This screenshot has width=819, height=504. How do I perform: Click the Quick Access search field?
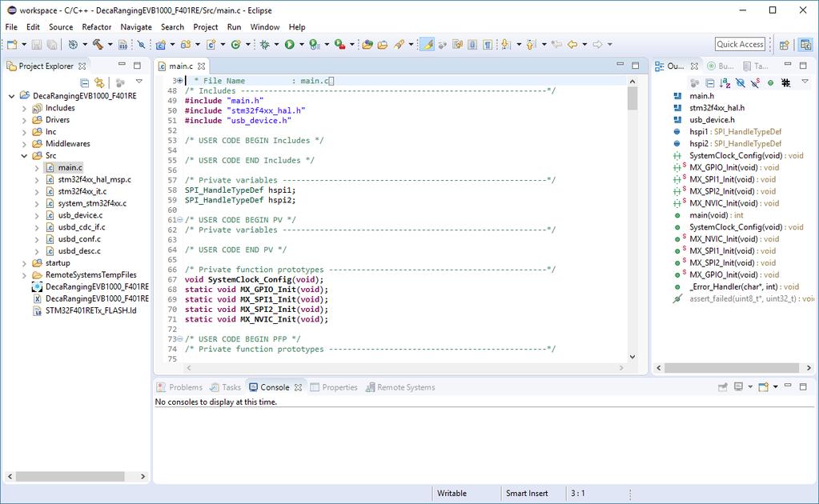(740, 44)
